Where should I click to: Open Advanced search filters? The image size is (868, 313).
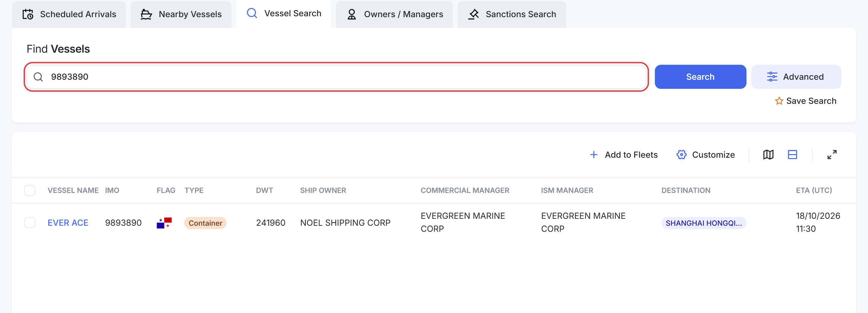(796, 77)
